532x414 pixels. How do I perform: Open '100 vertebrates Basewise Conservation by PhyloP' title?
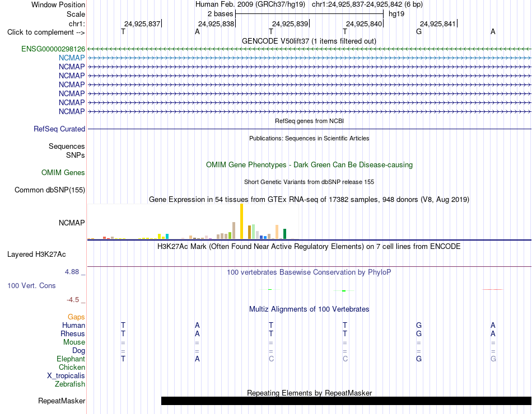[x=309, y=272]
